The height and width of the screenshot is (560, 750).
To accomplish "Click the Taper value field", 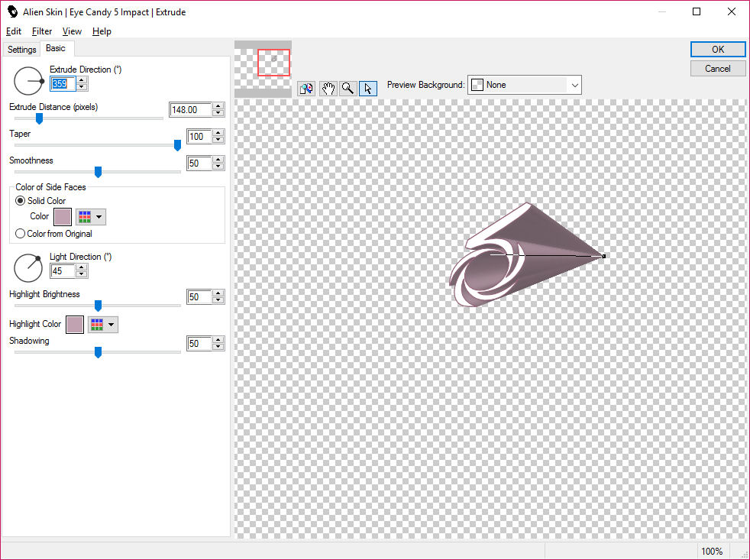I will [199, 137].
